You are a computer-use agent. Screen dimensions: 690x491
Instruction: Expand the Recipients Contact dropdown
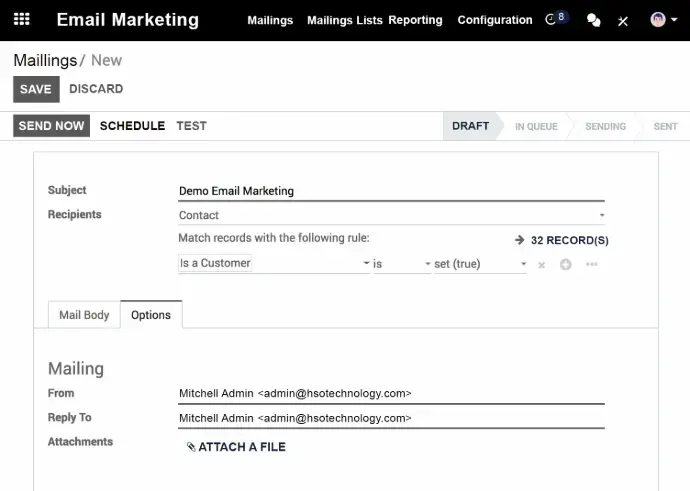coord(391,215)
